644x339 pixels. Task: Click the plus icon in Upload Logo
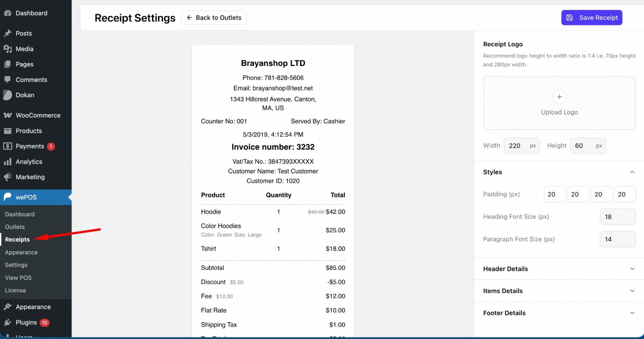[x=559, y=97]
